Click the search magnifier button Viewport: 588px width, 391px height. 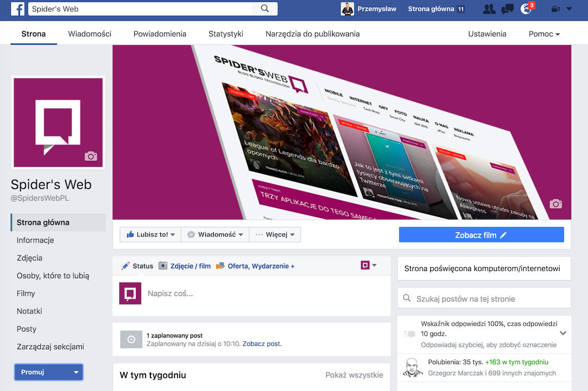[265, 9]
